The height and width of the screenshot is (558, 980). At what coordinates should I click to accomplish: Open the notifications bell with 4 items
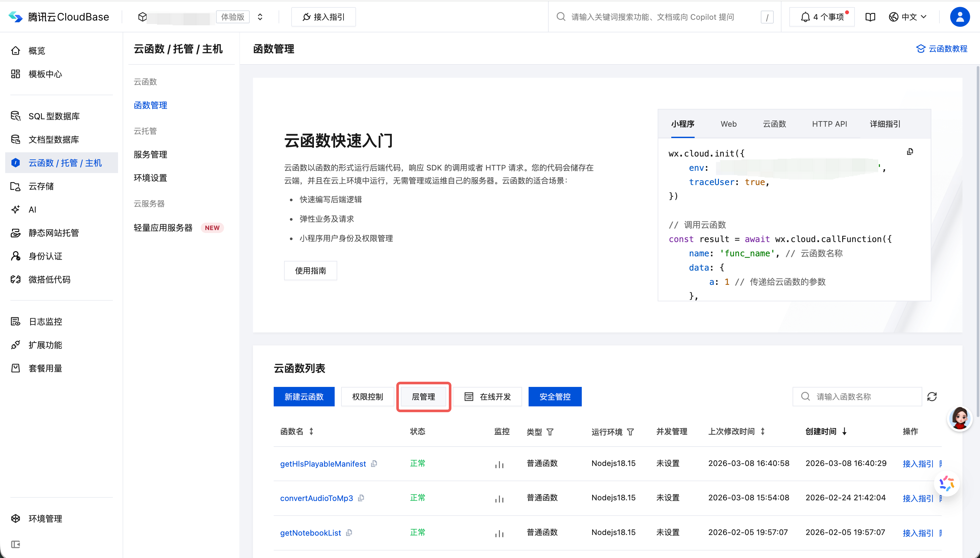[x=822, y=17]
